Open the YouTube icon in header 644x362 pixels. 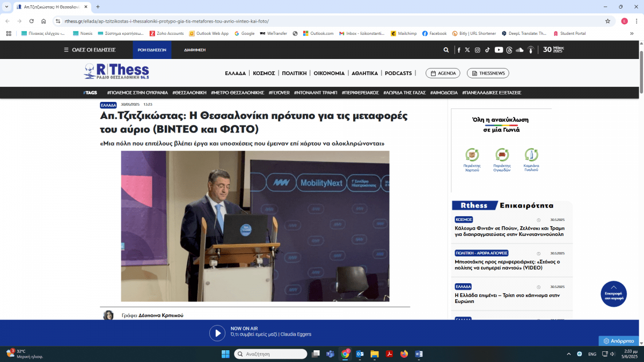coord(499,50)
